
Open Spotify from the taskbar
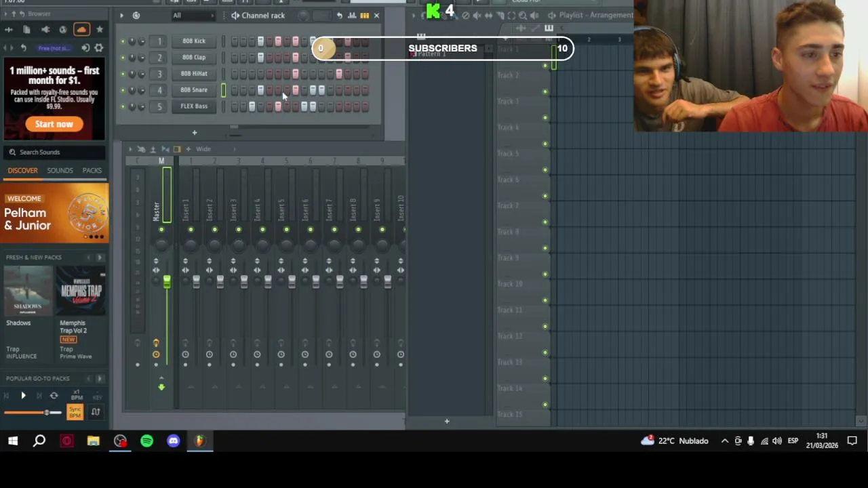pyautogui.click(x=146, y=441)
